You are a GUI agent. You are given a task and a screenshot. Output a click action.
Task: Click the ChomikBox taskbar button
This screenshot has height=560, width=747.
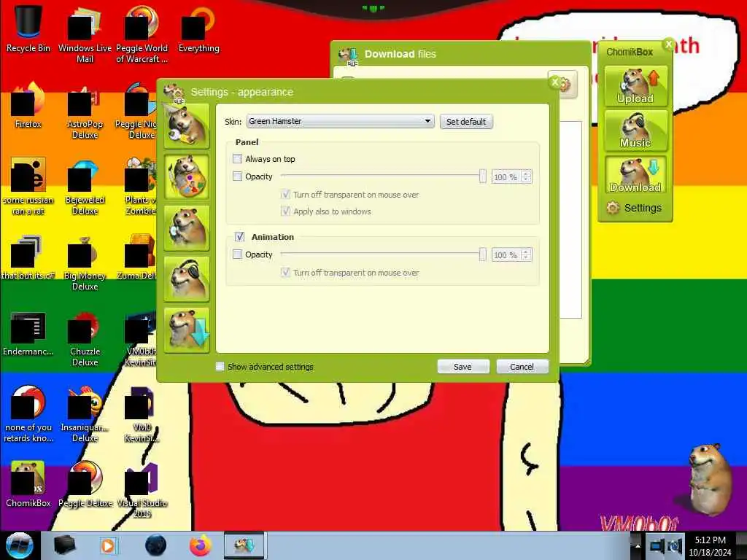[x=244, y=545]
